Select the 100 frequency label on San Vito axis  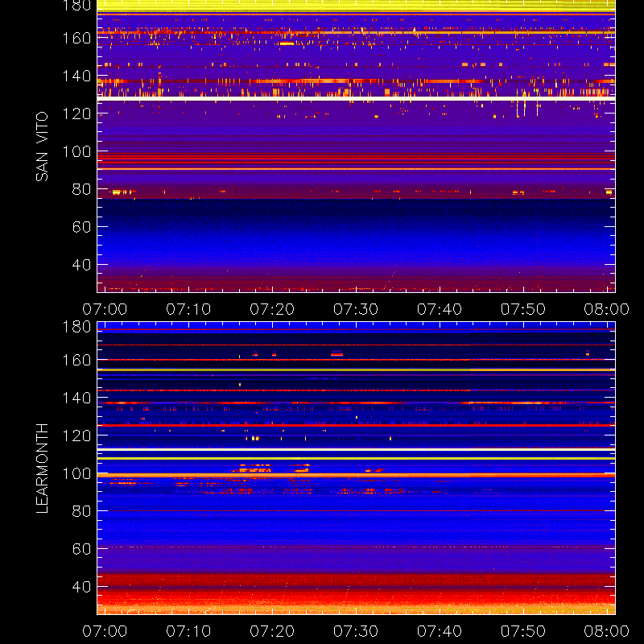76,151
